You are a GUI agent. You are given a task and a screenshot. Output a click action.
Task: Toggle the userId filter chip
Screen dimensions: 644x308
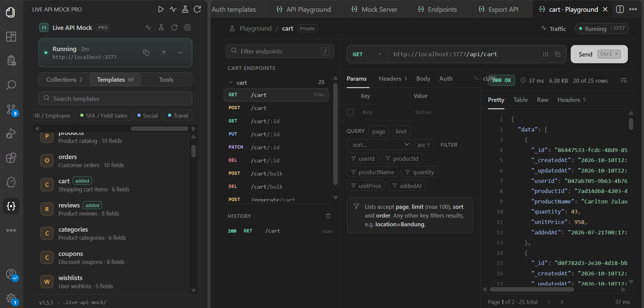click(363, 159)
